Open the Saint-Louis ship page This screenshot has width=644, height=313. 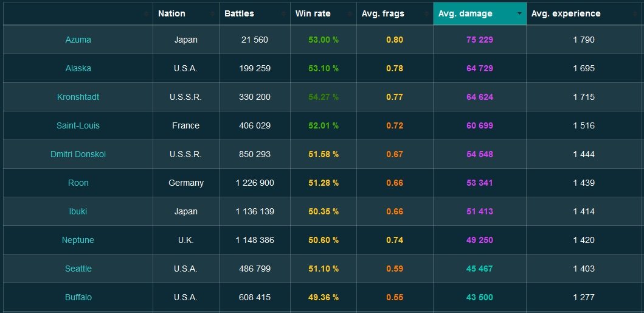point(78,125)
